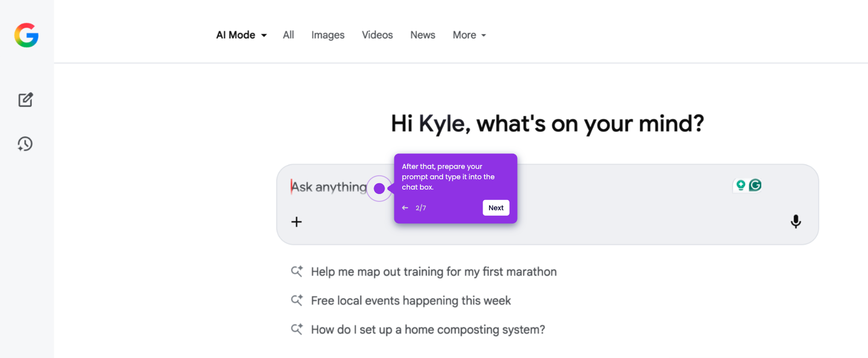Open the AI Mode dropdown
The height and width of the screenshot is (358, 868).
point(242,35)
